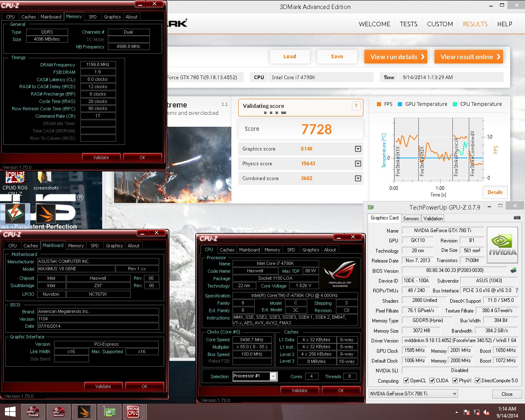This screenshot has width=525, height=420.
Task: Toggle PhysX checkbox in GPU-Z
Action: tap(455, 381)
